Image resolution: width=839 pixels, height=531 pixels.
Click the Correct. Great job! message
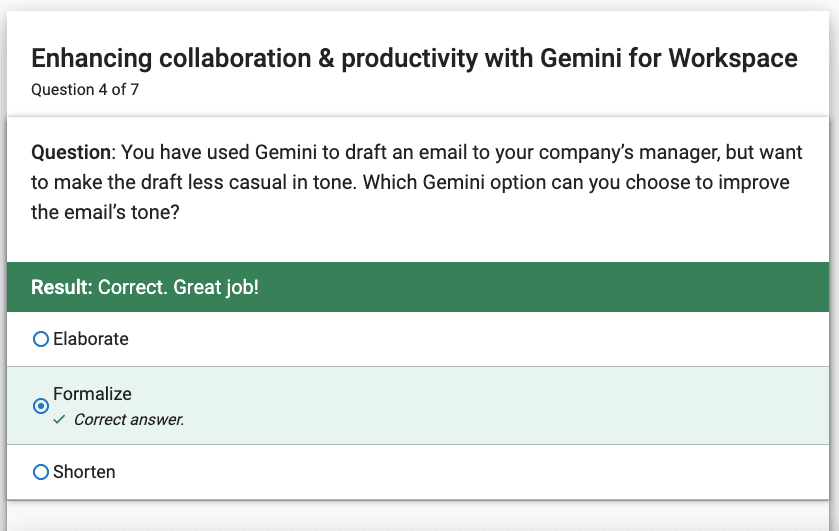[178, 287]
